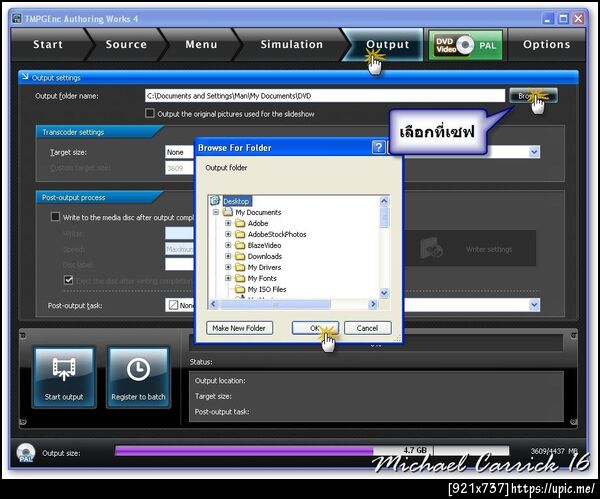Select the Adobe folder icon

point(240,223)
